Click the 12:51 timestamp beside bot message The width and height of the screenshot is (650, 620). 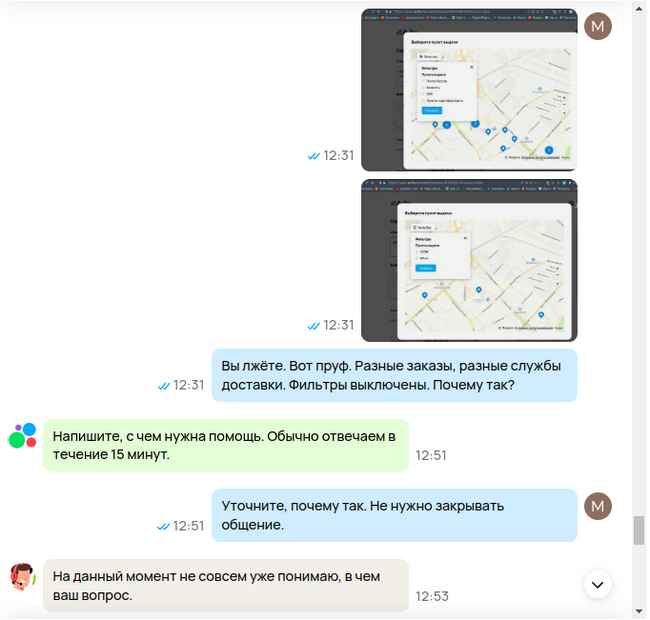tap(432, 456)
